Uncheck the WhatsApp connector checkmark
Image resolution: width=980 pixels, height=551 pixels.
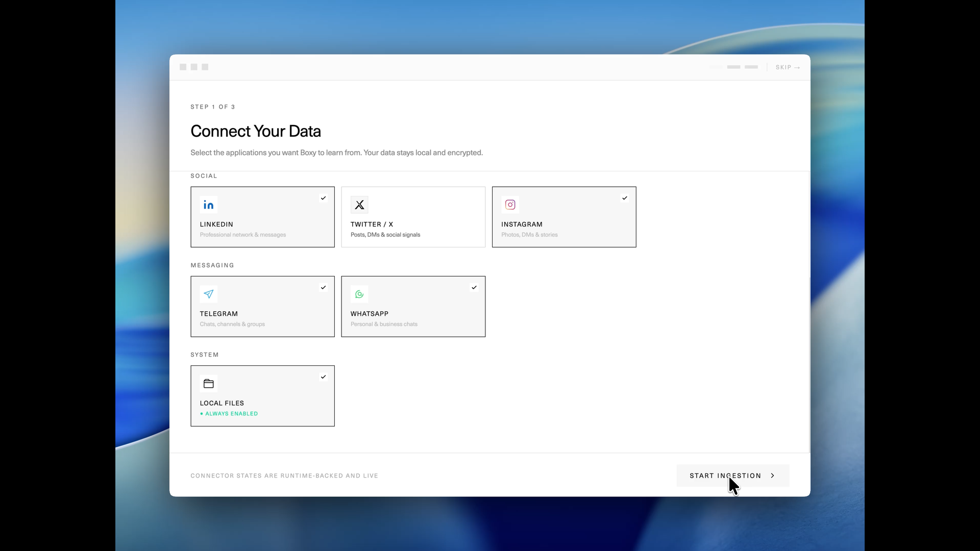(474, 287)
